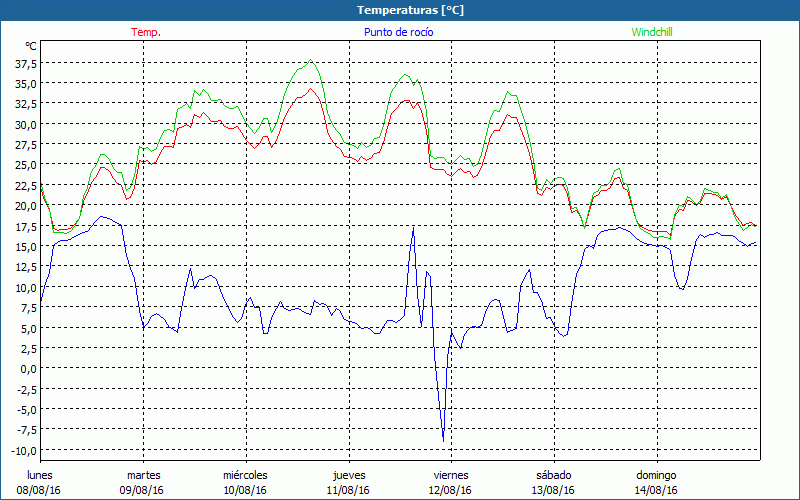The height and width of the screenshot is (500, 800).
Task: Click the "viernes" day label
Action: pos(450,474)
